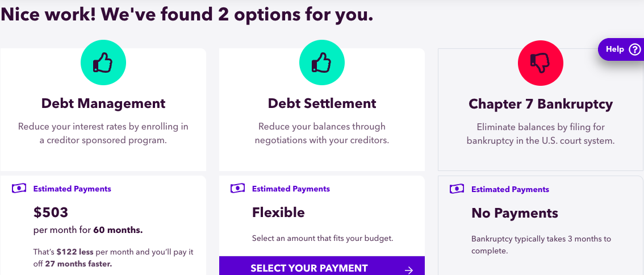This screenshot has height=275, width=644.
Task: Click the money icon beside Debt Management payments
Action: (x=19, y=189)
